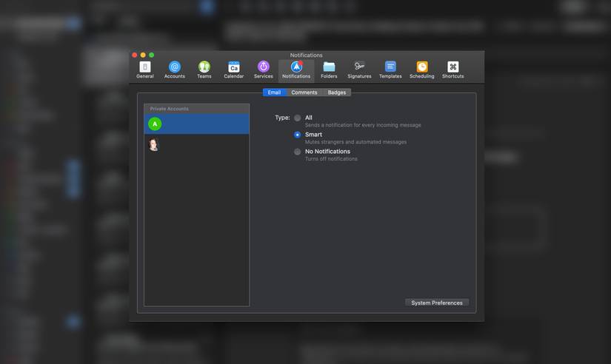Open the Shortcuts preferences pane

[x=453, y=70]
